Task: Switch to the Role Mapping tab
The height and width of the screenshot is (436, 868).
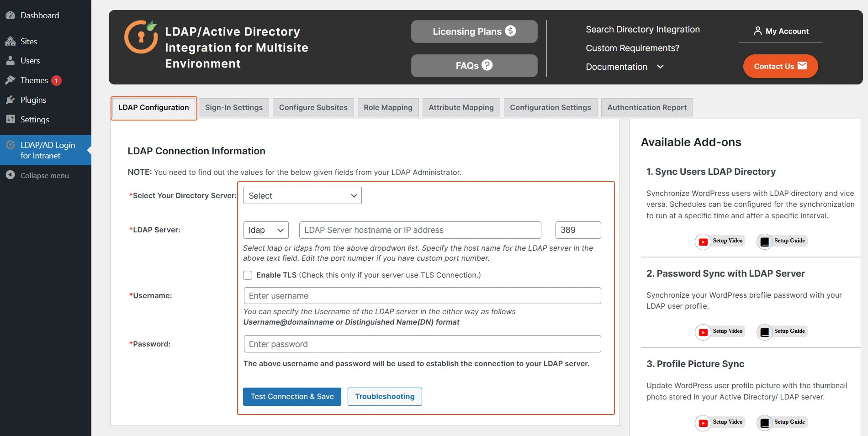Action: [388, 108]
